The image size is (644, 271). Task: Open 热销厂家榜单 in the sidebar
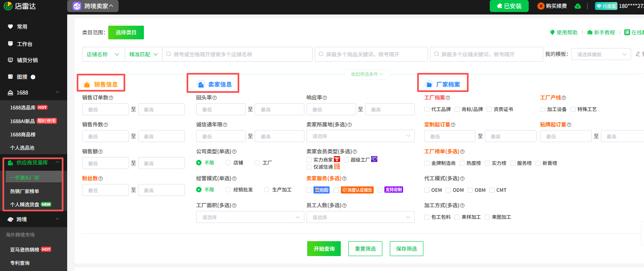click(x=24, y=191)
